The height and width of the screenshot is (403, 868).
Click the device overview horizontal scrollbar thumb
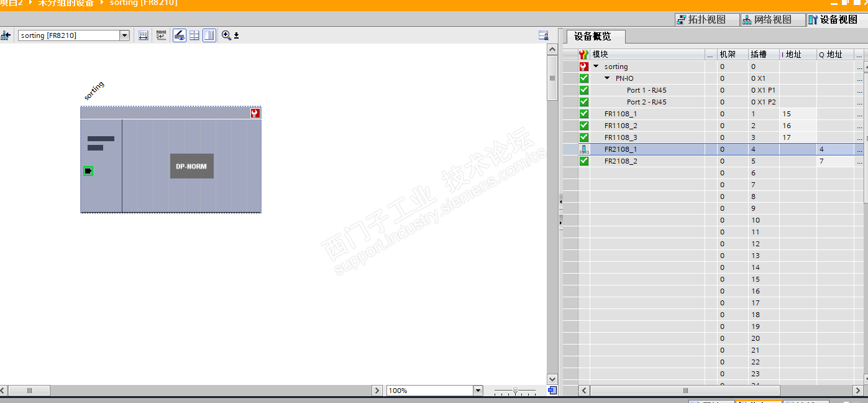point(685,391)
